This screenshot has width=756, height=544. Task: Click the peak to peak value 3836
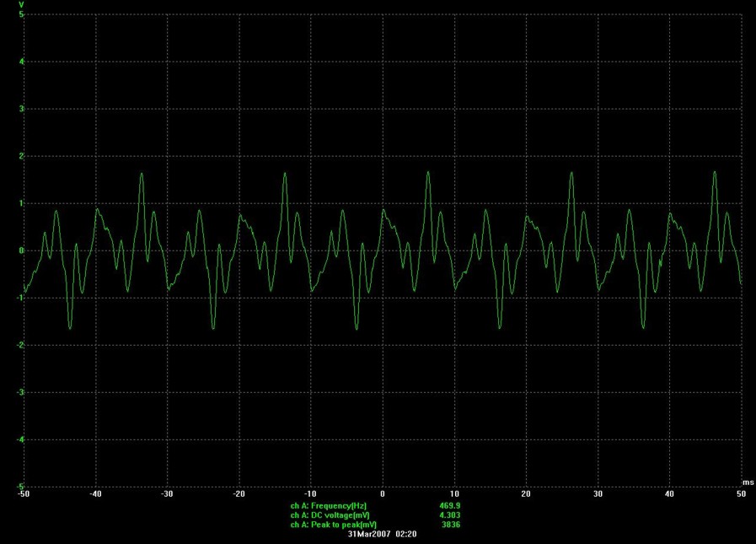[x=451, y=525]
